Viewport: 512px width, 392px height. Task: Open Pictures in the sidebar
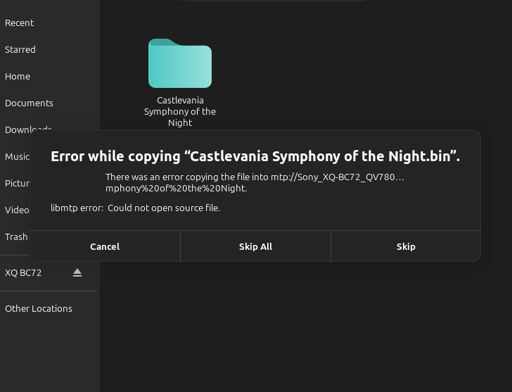point(17,183)
